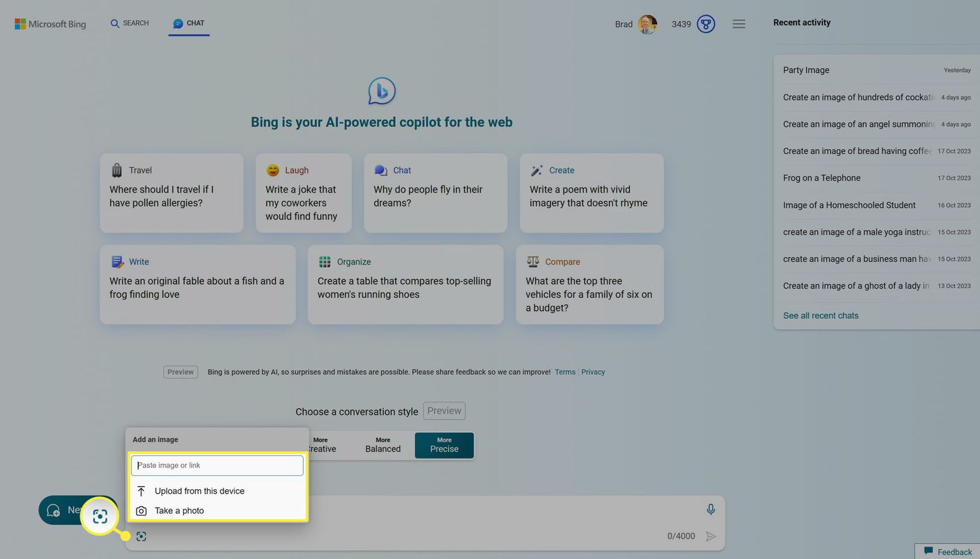The image size is (980, 559).
Task: Switch to the Chat tab
Action: point(189,24)
